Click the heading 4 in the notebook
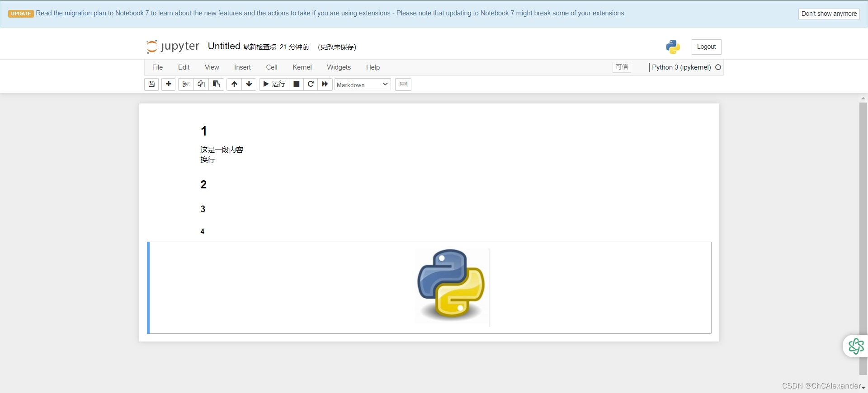Viewport: 868px width, 393px height. [203, 231]
